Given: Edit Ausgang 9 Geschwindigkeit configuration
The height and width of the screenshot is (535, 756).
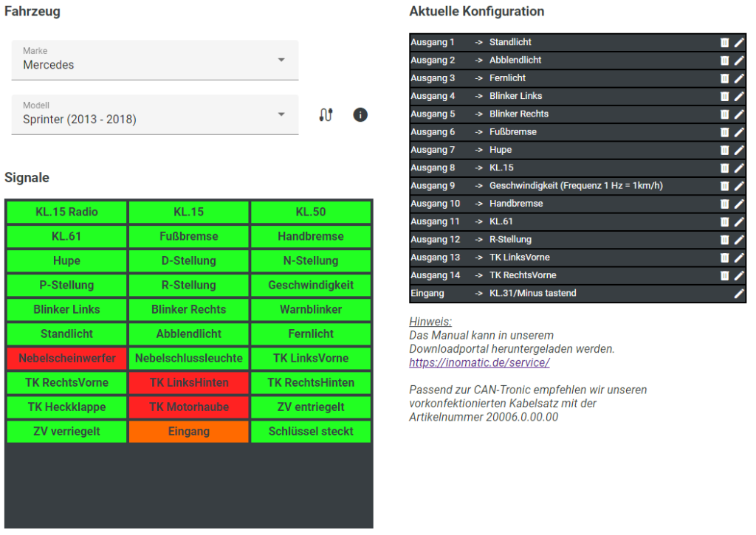Looking at the screenshot, I should pyautogui.click(x=739, y=186).
